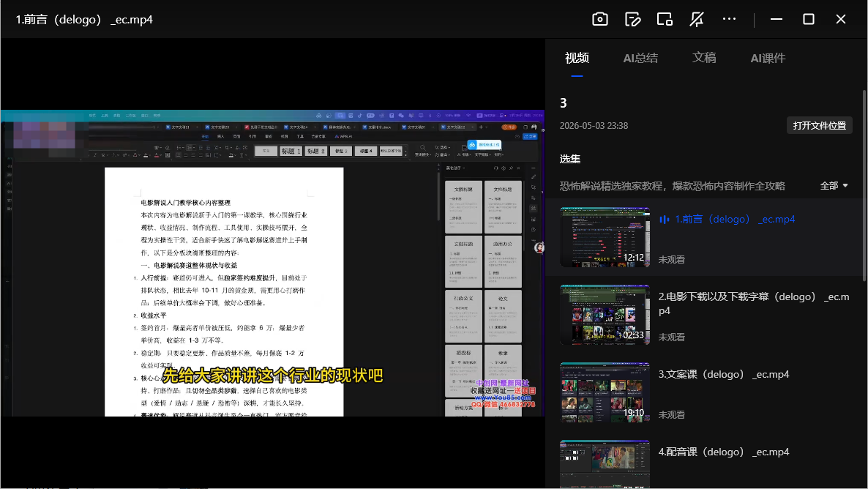Screen dimensions: 868x489
Task: Click the playing indicator bars icon
Action: click(665, 220)
